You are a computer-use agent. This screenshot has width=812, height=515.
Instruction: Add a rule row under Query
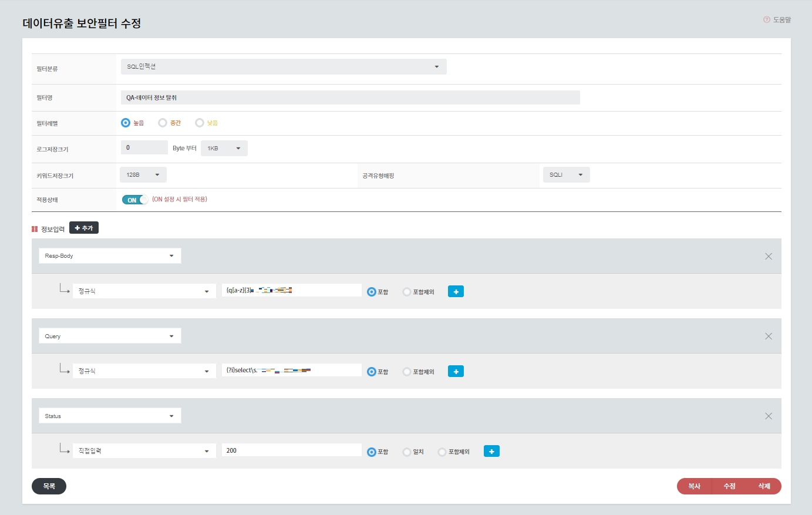456,371
